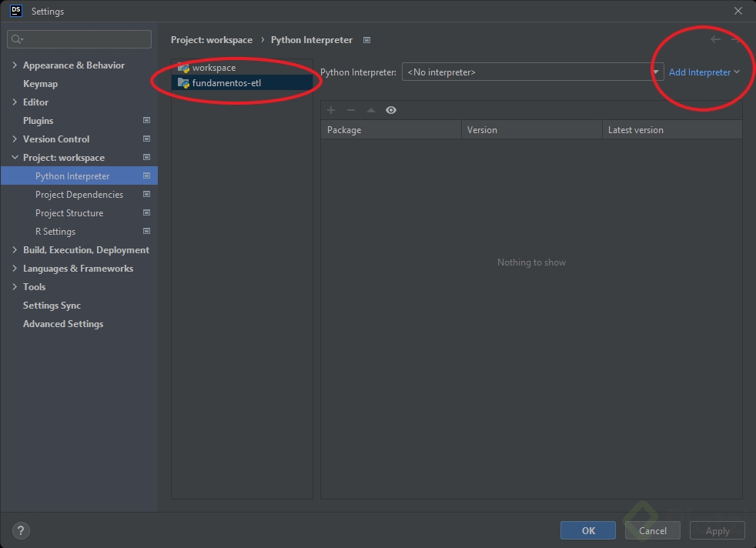Viewport: 756px width, 548px height.
Task: Close the Settings dialog with X
Action: pos(738,11)
